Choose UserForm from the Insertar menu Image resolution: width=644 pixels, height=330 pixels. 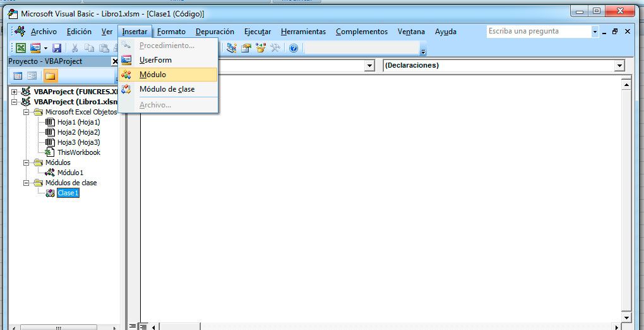(168, 60)
